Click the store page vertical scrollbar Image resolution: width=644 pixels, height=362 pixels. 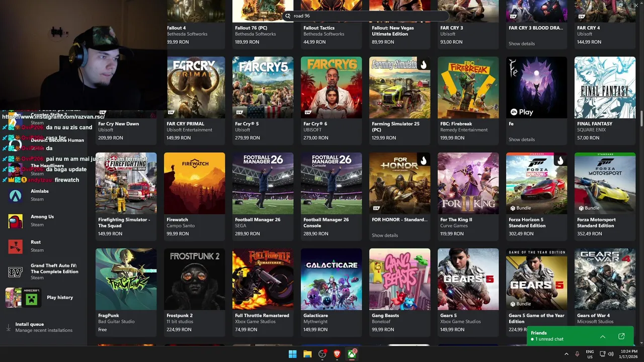pos(641,118)
